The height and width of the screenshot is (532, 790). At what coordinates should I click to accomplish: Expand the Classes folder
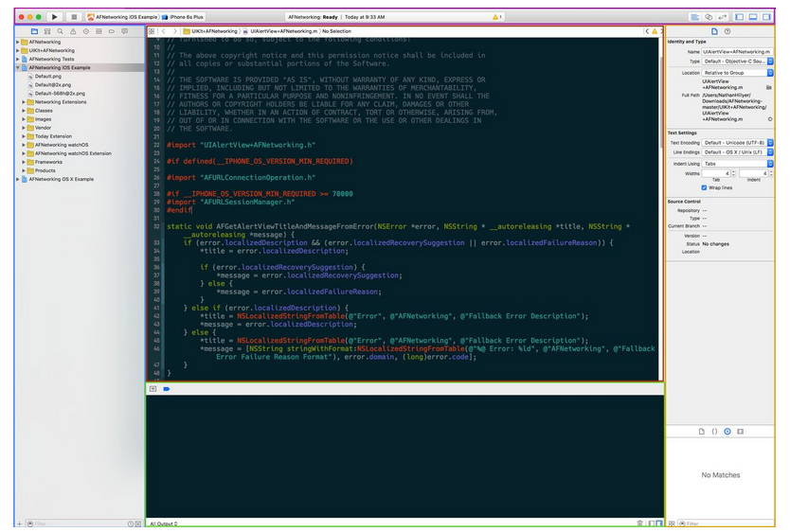(x=24, y=111)
